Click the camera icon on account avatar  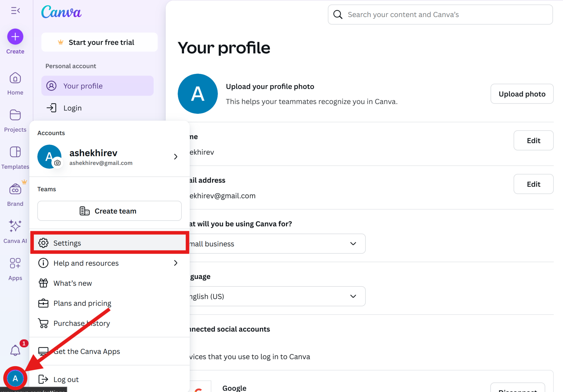tap(57, 163)
